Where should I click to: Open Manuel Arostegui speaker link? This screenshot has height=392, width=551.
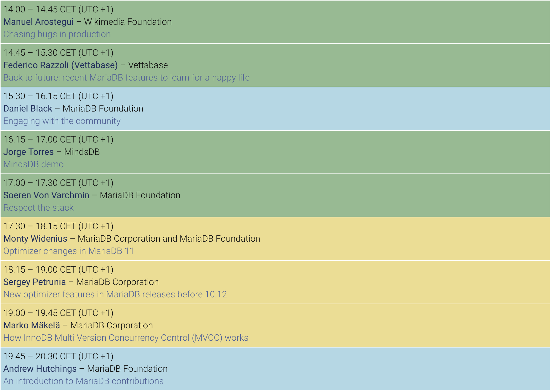click(x=38, y=22)
